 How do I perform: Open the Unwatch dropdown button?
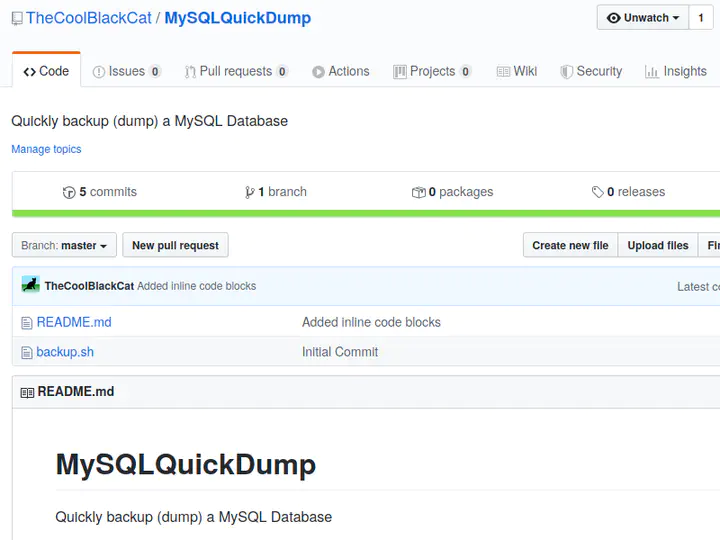[642, 18]
